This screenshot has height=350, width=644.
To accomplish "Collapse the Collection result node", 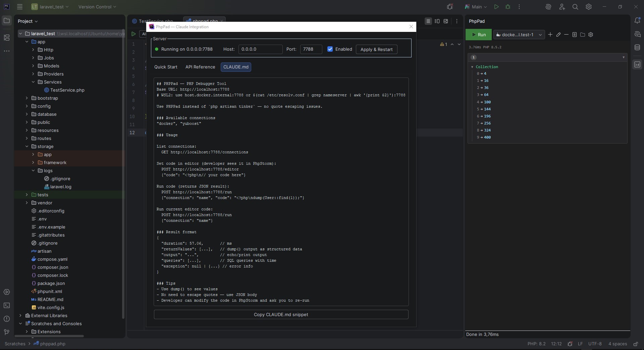I will [472, 67].
